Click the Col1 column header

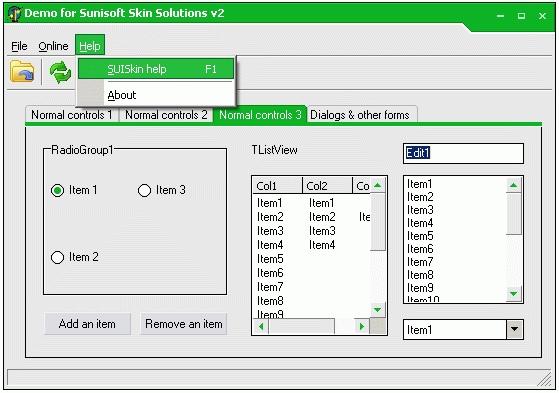point(277,186)
